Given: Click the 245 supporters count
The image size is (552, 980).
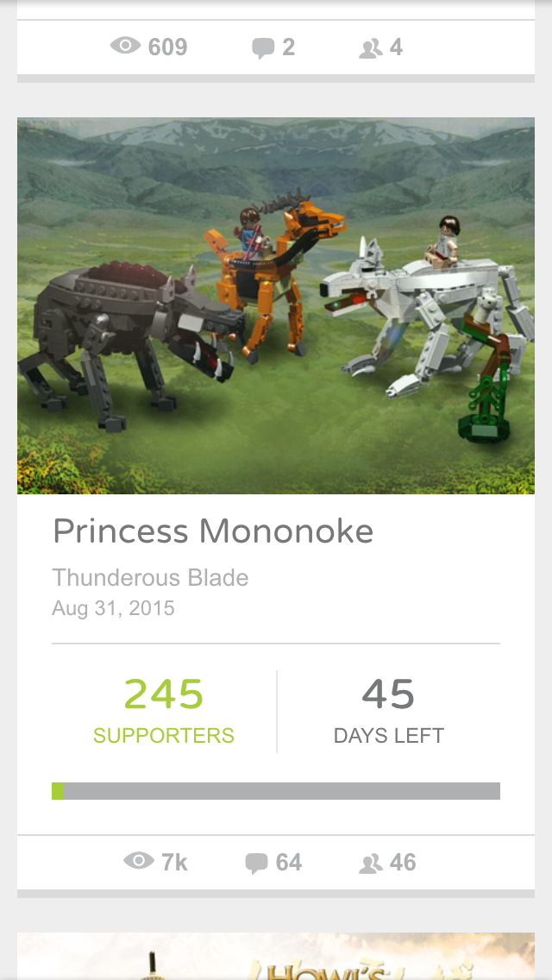Looking at the screenshot, I should pyautogui.click(x=164, y=694).
